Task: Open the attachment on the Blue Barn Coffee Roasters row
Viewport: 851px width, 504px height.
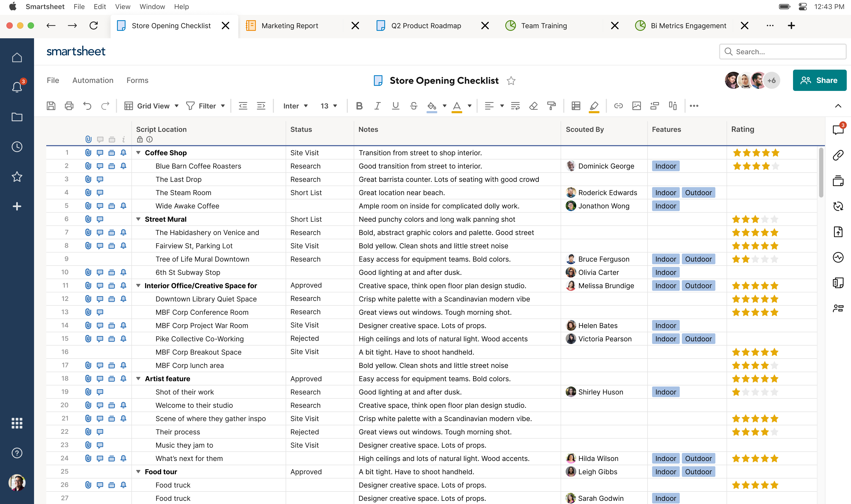Action: click(x=88, y=166)
